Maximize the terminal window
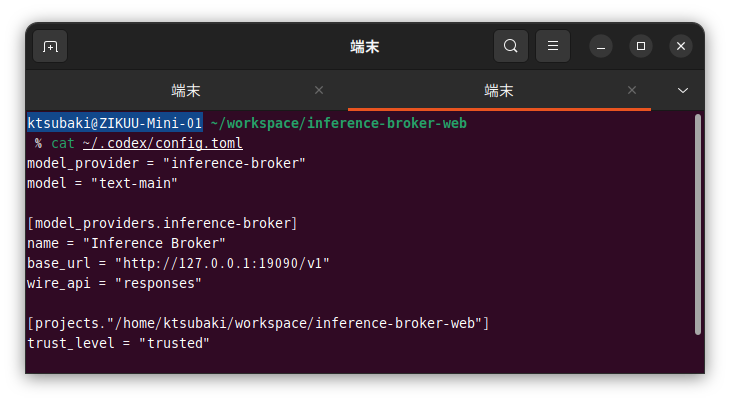 click(x=641, y=46)
